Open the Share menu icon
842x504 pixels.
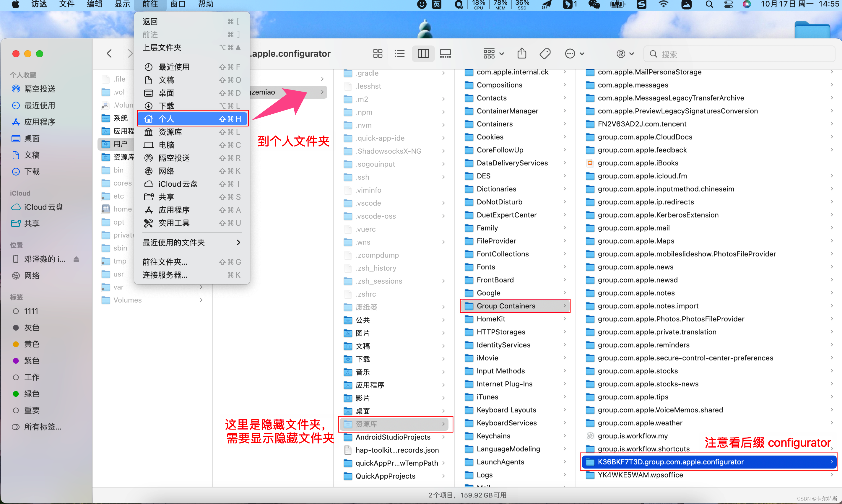point(522,53)
